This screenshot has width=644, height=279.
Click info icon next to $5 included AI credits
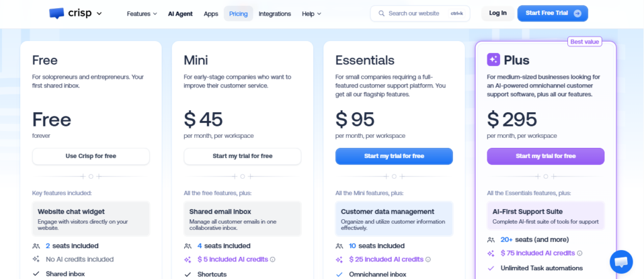[x=273, y=259]
